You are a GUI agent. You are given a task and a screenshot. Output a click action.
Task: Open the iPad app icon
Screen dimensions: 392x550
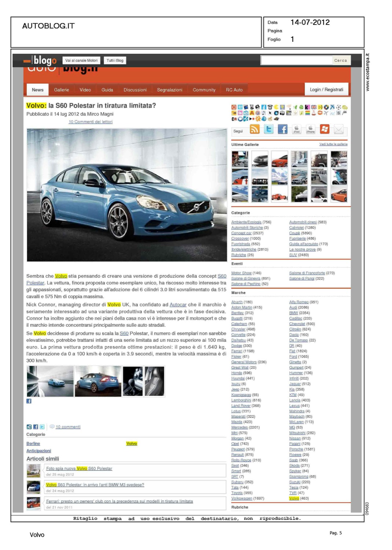[297, 129]
